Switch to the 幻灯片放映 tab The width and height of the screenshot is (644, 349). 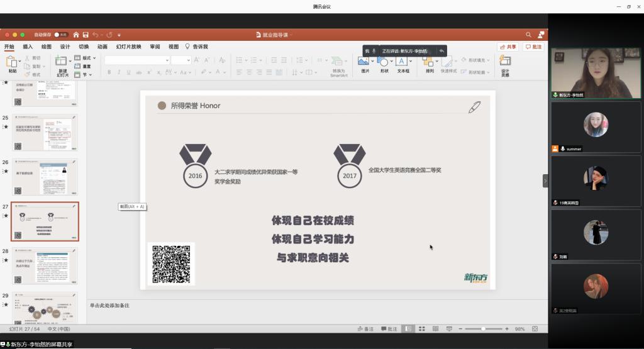[128, 47]
